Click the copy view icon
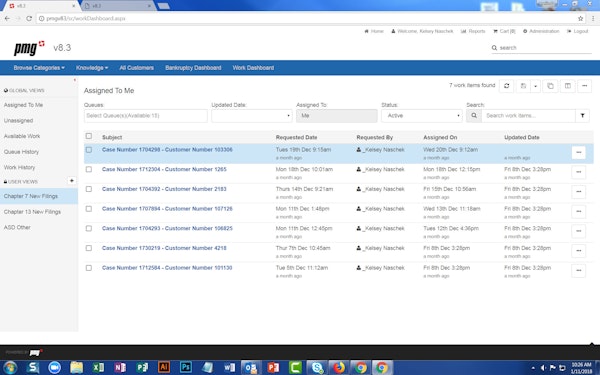This screenshot has width=600, height=375. (550, 86)
